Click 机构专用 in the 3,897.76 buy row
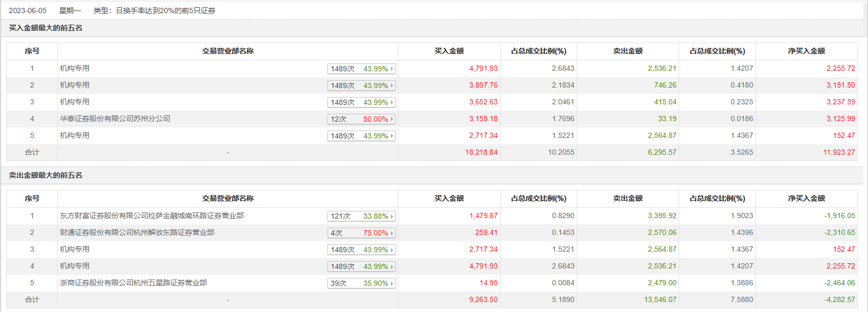This screenshot has height=312, width=868. pyautogui.click(x=75, y=85)
